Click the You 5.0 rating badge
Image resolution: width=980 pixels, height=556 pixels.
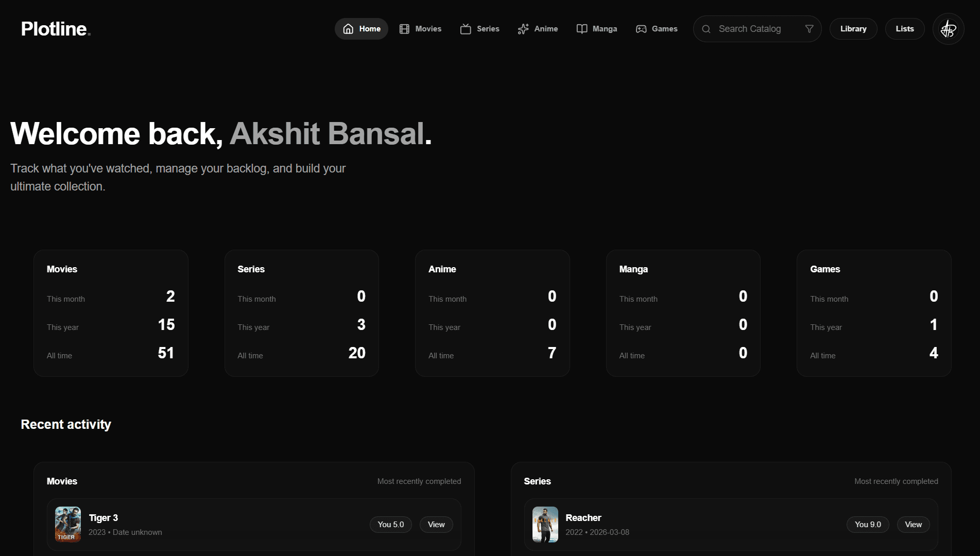click(390, 525)
